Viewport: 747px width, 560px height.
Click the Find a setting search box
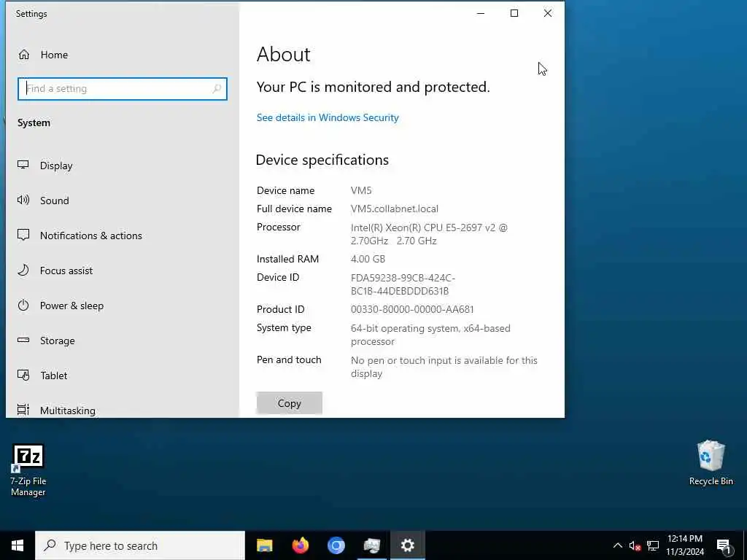[123, 88]
